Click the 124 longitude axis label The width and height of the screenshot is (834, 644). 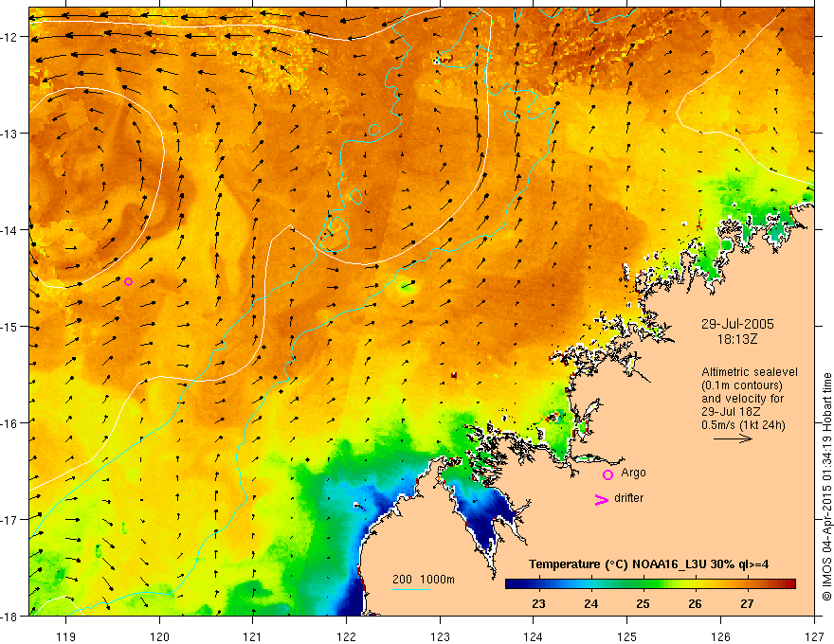[533, 636]
